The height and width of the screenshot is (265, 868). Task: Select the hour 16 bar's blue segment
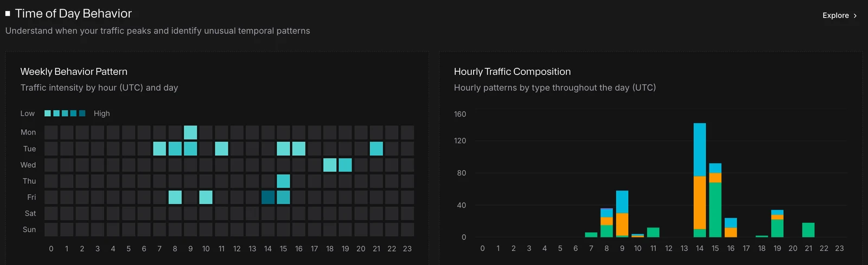[731, 223]
